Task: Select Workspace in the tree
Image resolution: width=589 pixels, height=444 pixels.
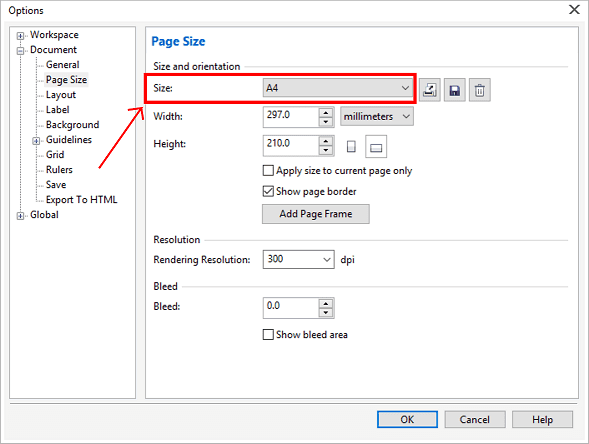Action: pyautogui.click(x=54, y=35)
